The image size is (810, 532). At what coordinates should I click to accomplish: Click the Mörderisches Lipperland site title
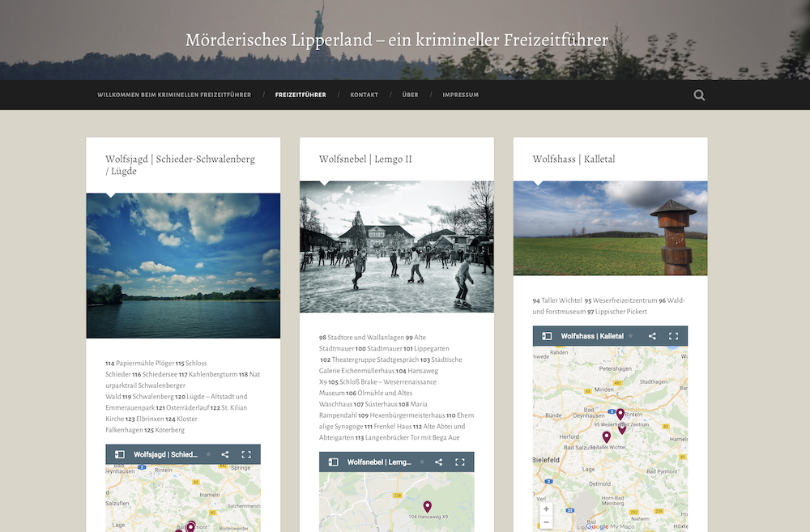pos(397,40)
